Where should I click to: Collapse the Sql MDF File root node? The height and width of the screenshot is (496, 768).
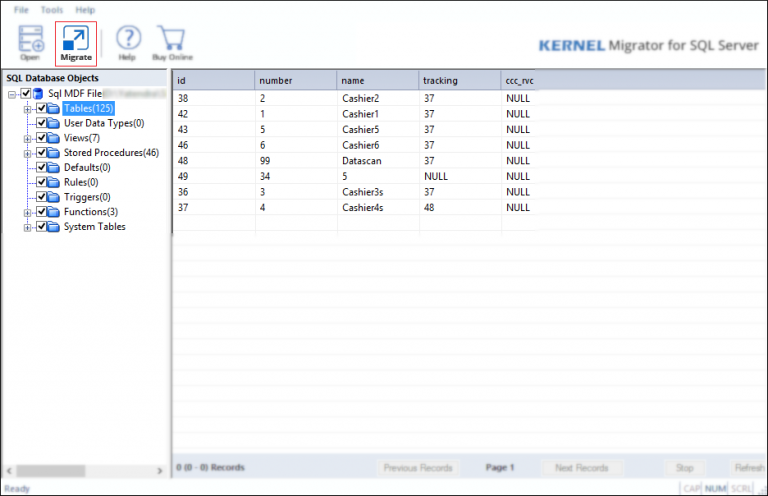pos(12,94)
